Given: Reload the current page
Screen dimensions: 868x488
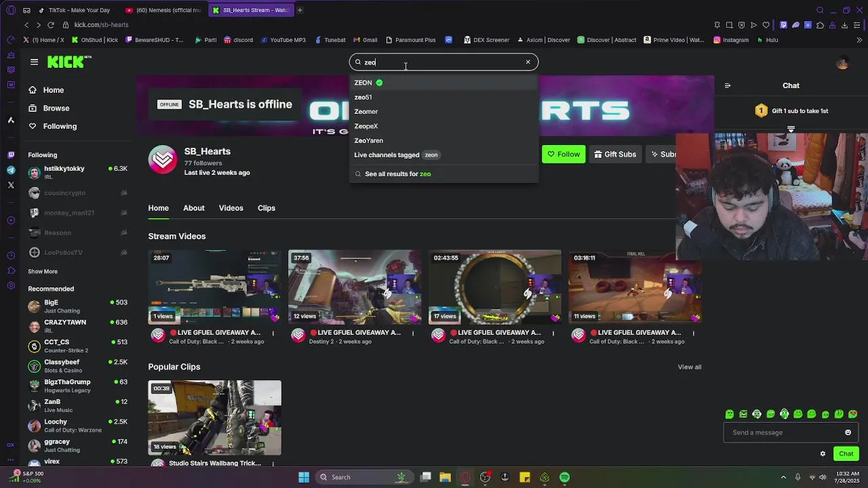Looking at the screenshot, I should pyautogui.click(x=50, y=25).
